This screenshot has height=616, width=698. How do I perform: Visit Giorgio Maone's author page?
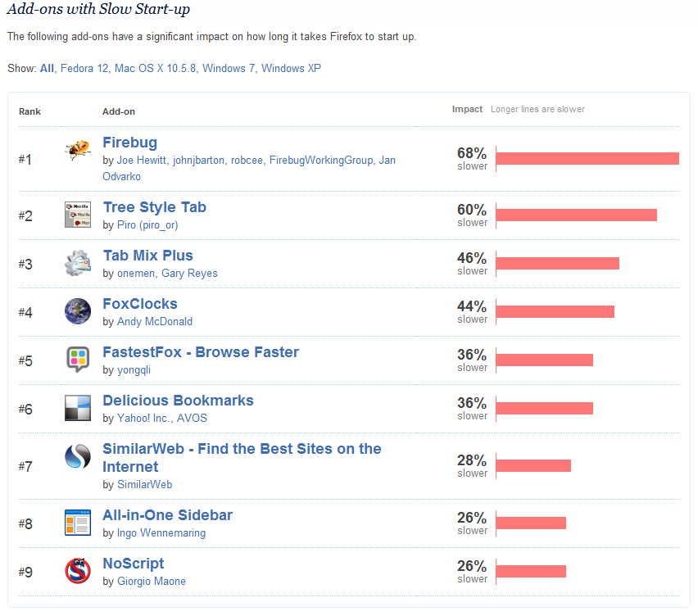tap(151, 582)
